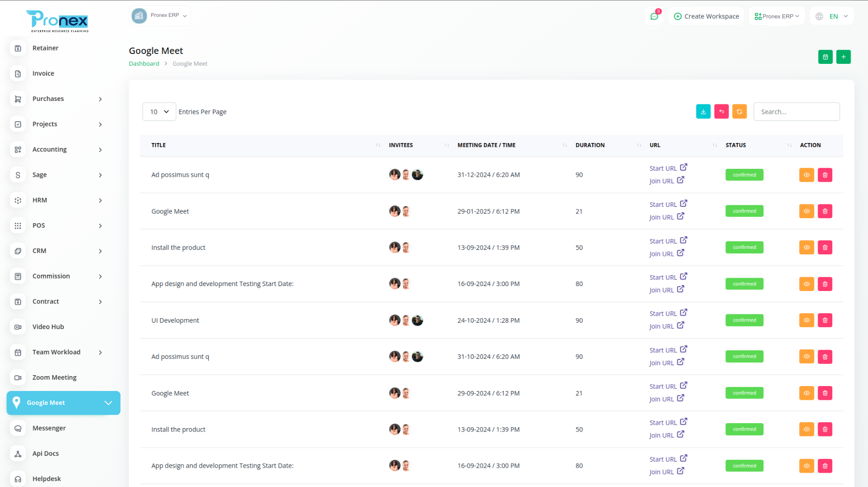Viewport: 868px width, 487px height.
Task: View the UI Development meeting
Action: point(807,320)
